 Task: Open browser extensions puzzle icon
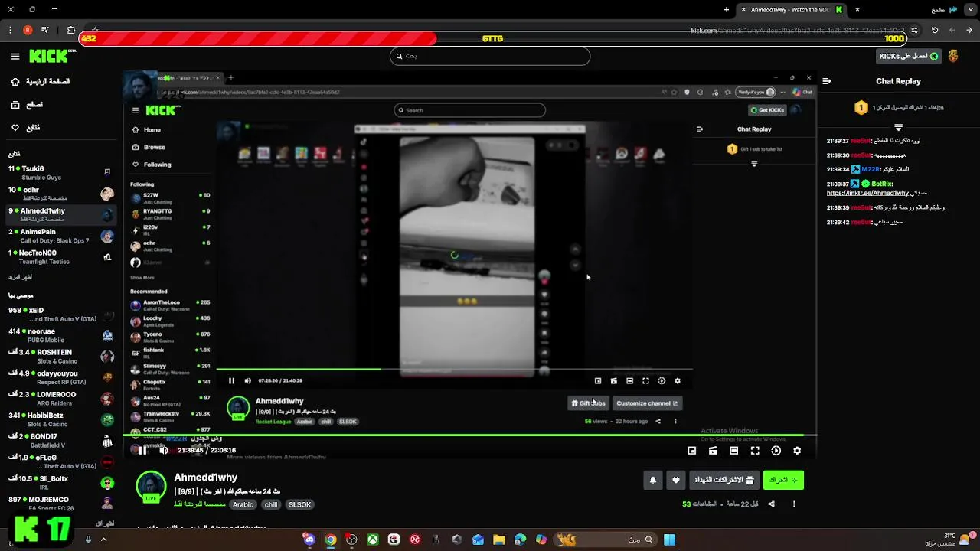point(70,30)
